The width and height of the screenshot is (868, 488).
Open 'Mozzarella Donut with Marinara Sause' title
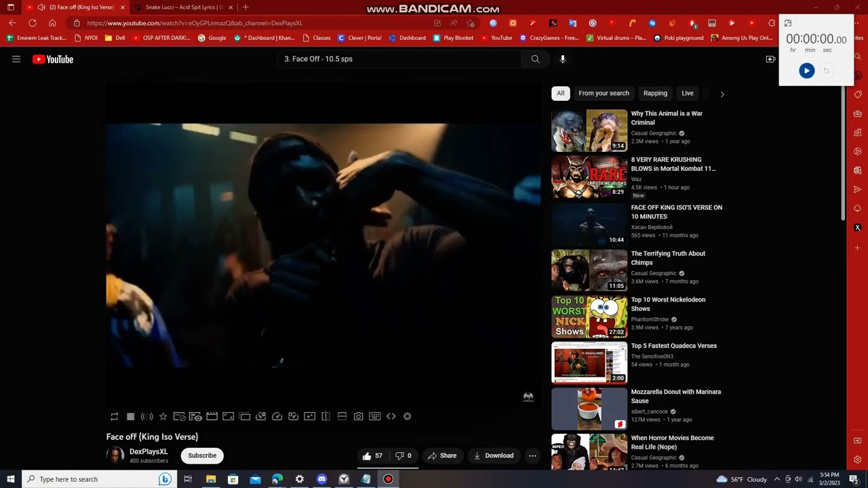[676, 396]
